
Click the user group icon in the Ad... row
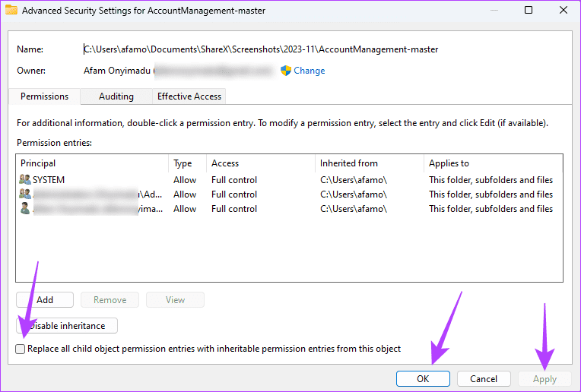(x=25, y=194)
